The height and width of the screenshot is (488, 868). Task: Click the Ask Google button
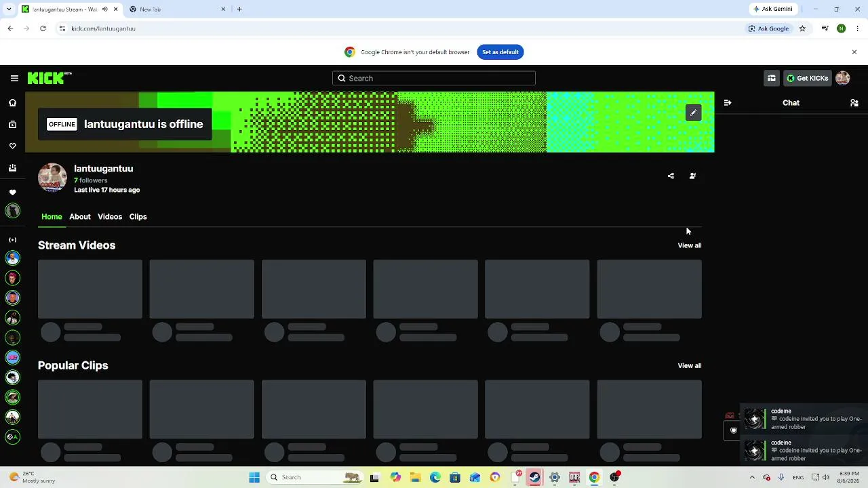point(768,28)
